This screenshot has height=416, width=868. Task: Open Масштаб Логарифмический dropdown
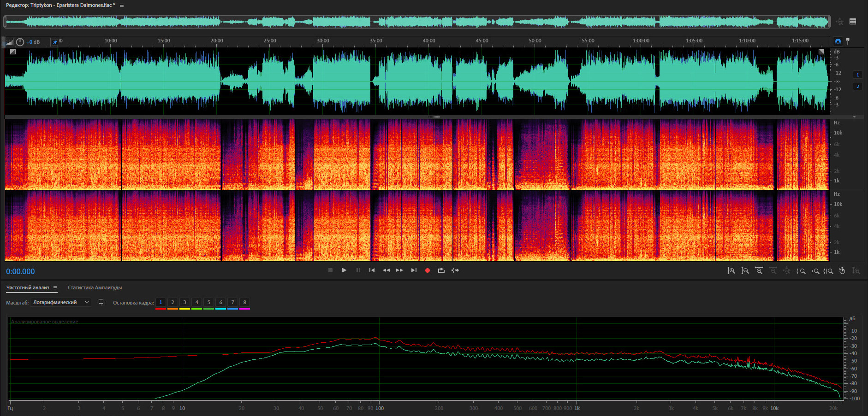[x=61, y=302]
